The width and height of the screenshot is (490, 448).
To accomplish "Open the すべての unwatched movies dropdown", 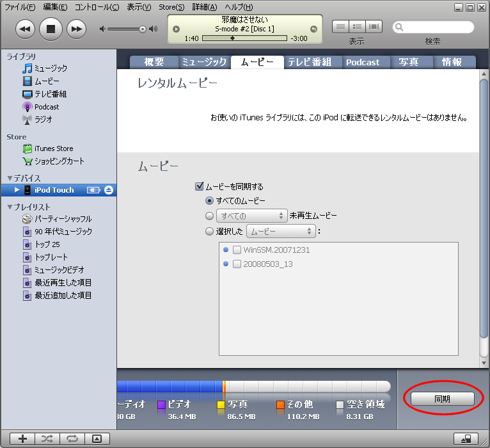I will tap(251, 216).
